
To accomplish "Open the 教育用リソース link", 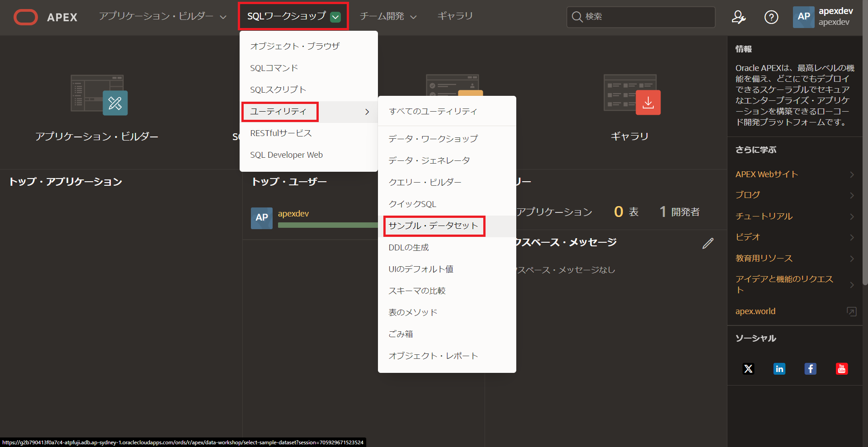I will pos(764,259).
